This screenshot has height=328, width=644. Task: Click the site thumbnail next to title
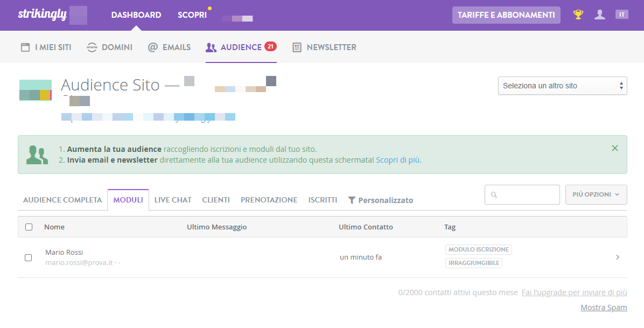36,90
